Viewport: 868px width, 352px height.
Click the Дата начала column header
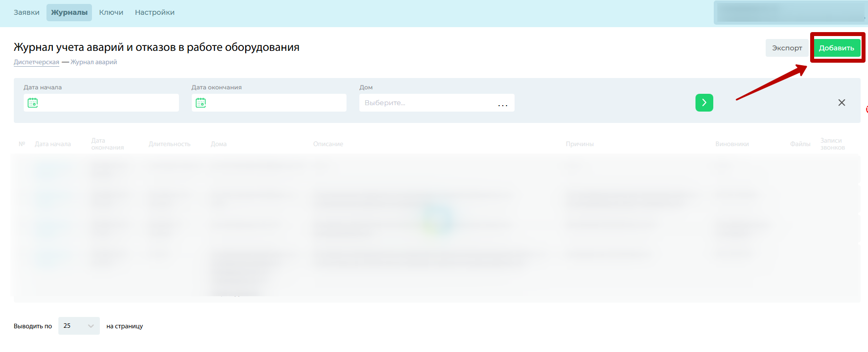53,144
